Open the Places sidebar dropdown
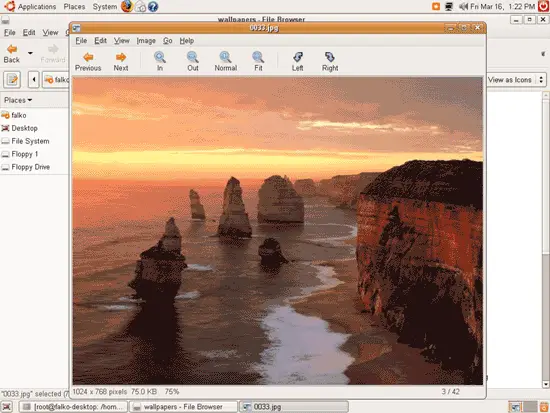The width and height of the screenshot is (550, 413). [x=18, y=100]
